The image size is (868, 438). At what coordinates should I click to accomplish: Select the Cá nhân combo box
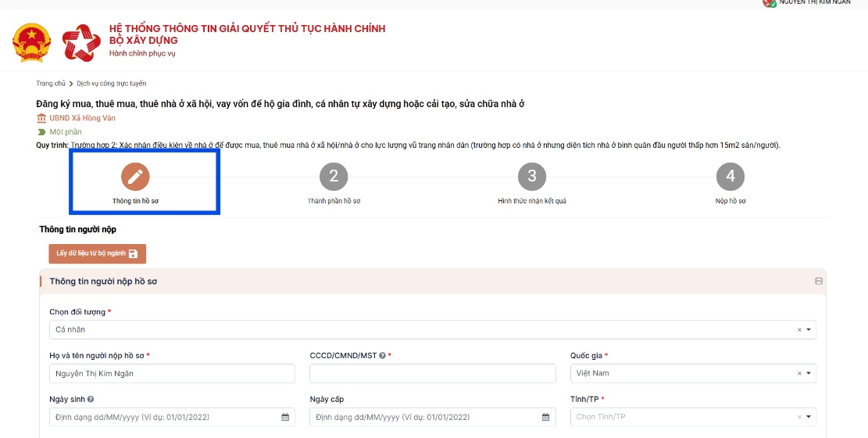(x=433, y=329)
